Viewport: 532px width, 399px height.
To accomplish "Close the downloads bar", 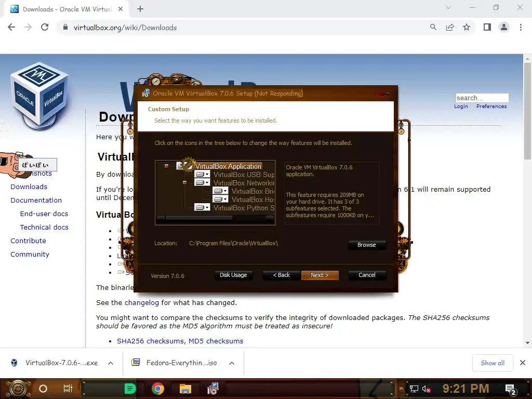I will pos(523,363).
